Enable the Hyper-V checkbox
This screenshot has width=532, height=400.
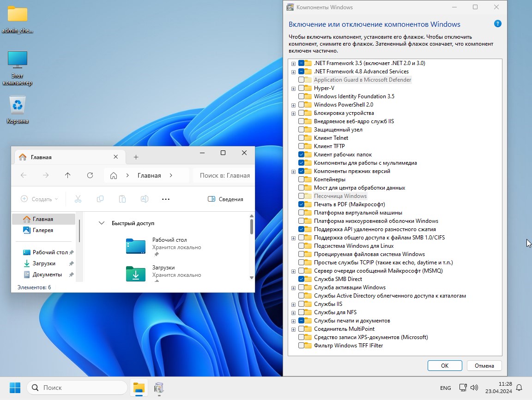[x=302, y=88]
